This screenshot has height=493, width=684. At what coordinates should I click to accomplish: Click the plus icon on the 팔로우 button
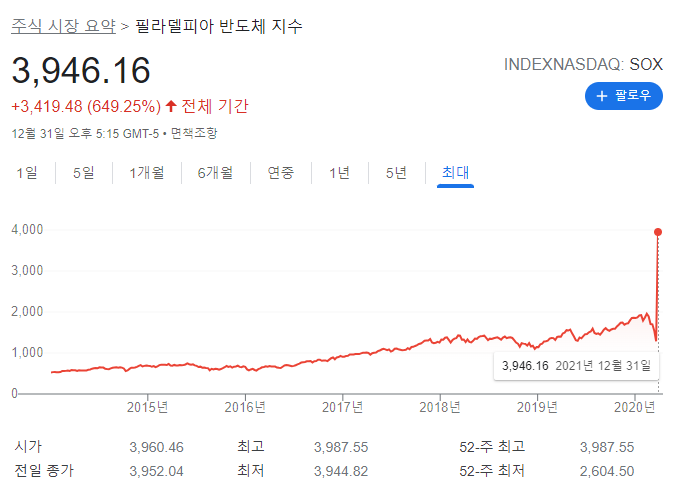(602, 96)
